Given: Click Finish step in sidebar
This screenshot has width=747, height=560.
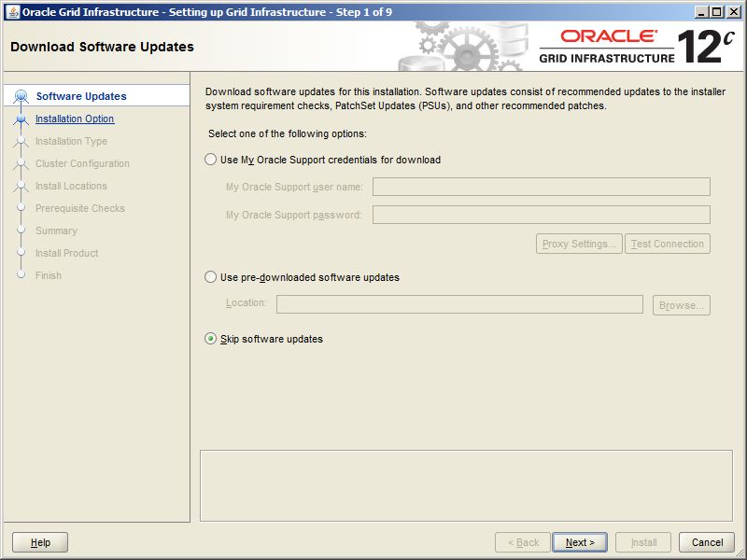Looking at the screenshot, I should click(x=49, y=275).
